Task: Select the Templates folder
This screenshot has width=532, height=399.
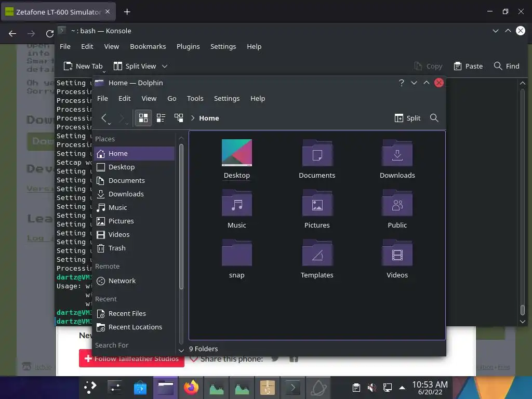Action: click(317, 259)
